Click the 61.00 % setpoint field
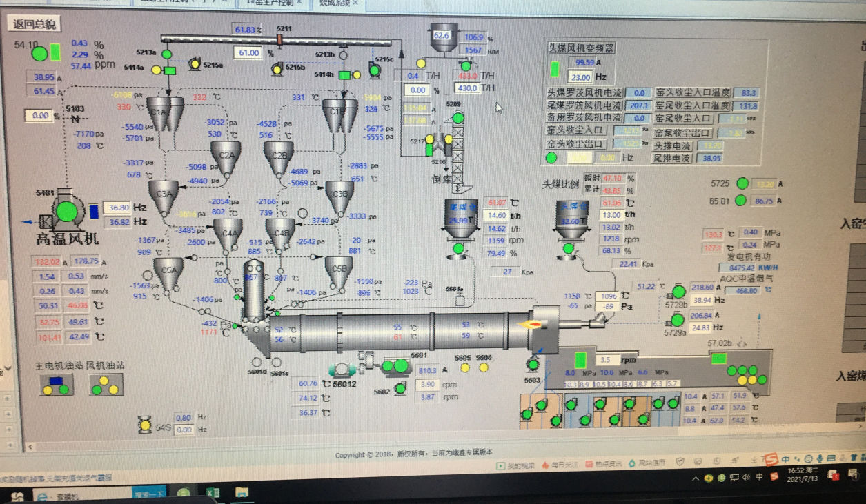866x504 pixels. [x=250, y=53]
